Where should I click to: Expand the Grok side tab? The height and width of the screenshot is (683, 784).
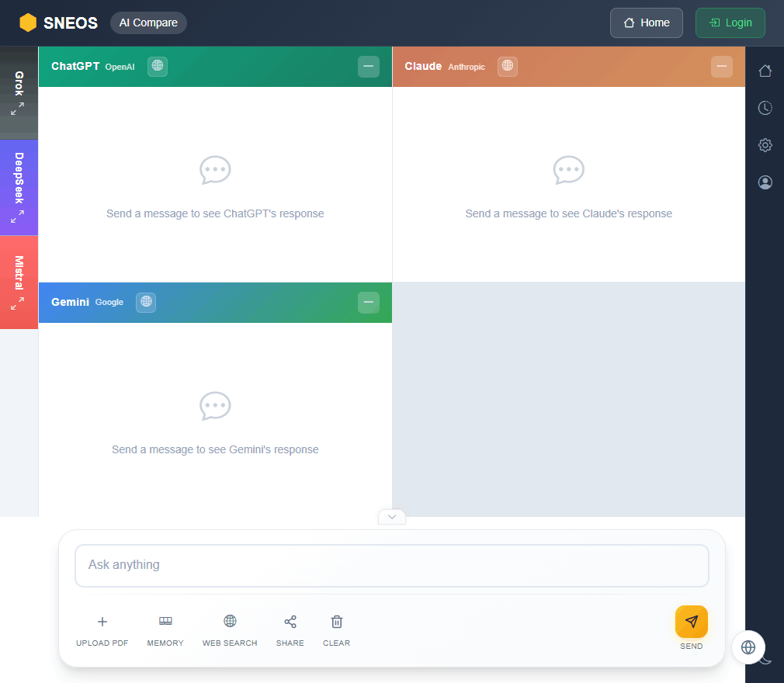click(19, 93)
